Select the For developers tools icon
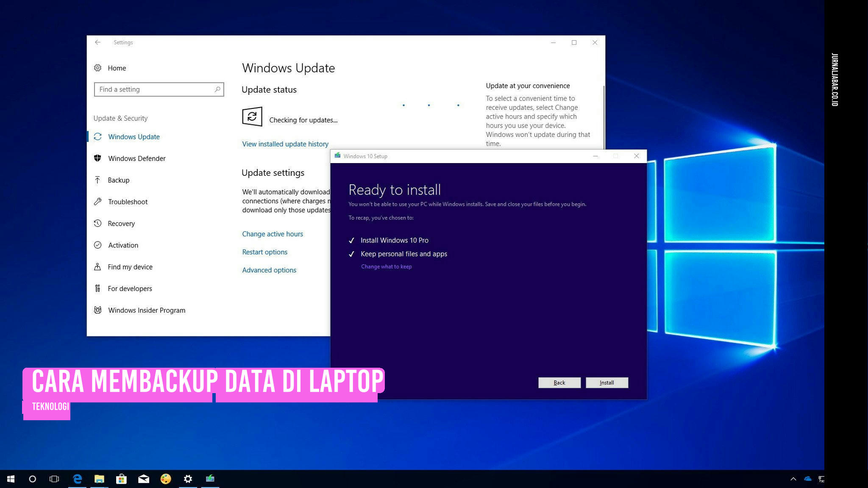Screen dimensions: 868x488 [x=97, y=288]
